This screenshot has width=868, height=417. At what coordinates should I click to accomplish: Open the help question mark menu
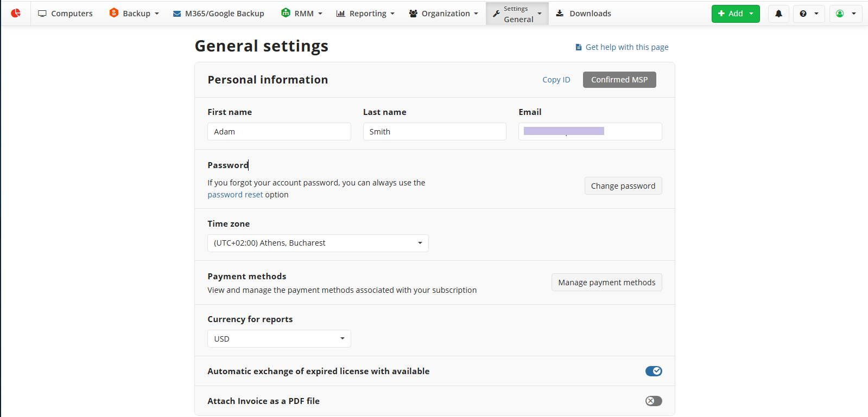click(x=808, y=14)
